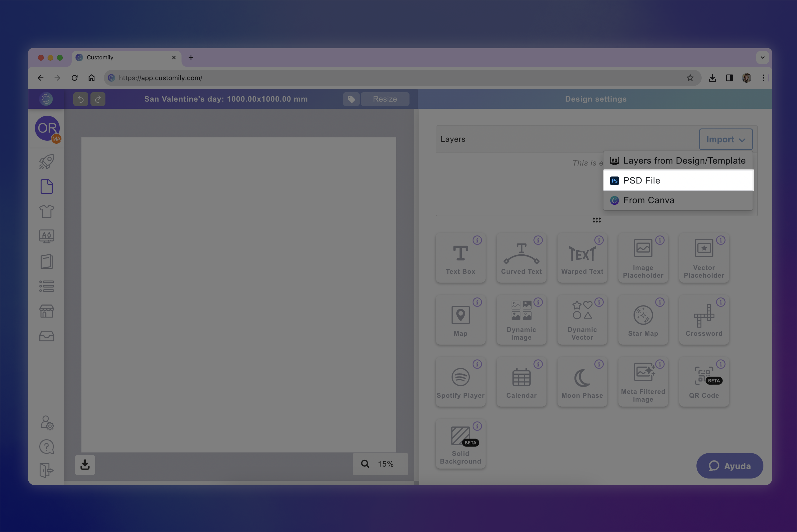The width and height of the screenshot is (797, 532).
Task: Add a Star Map element
Action: [x=643, y=320]
